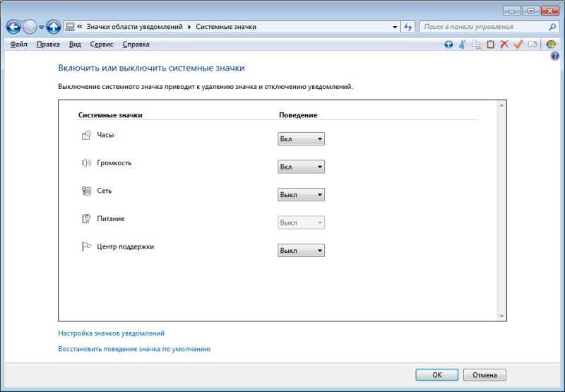
Task: Click the greyed Forward navigation arrow
Action: click(x=30, y=27)
